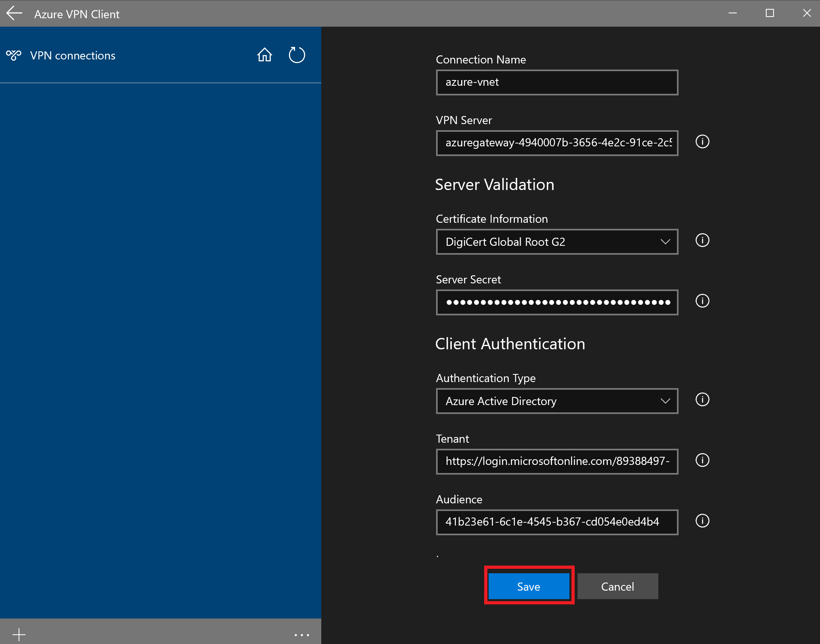Edit the Connection Name field azure-vnet
The height and width of the screenshot is (644, 820).
[557, 82]
